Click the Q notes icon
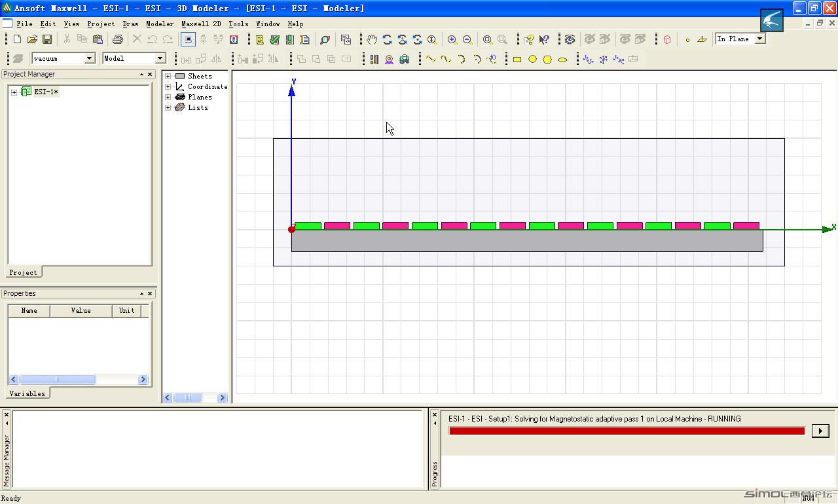The width and height of the screenshot is (838, 504). (x=234, y=39)
